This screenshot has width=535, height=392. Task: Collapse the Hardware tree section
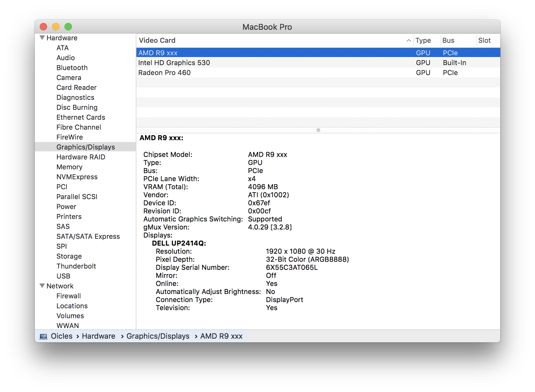(42, 38)
